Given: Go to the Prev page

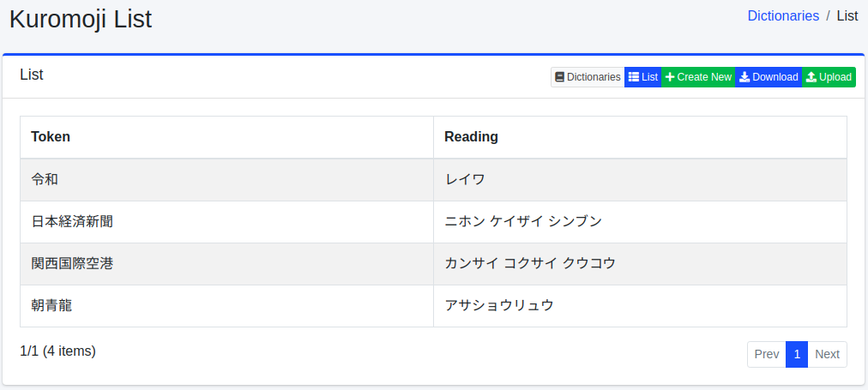Looking at the screenshot, I should click(767, 354).
